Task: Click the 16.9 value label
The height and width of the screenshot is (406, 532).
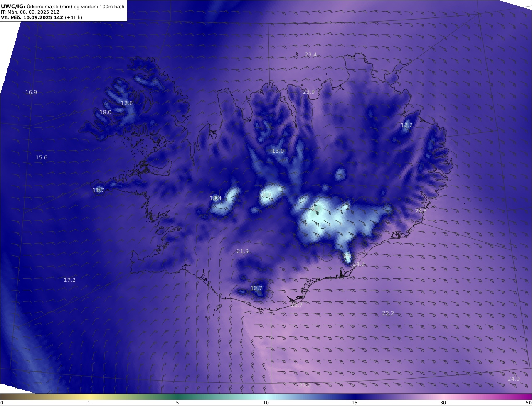Action: tap(31, 92)
